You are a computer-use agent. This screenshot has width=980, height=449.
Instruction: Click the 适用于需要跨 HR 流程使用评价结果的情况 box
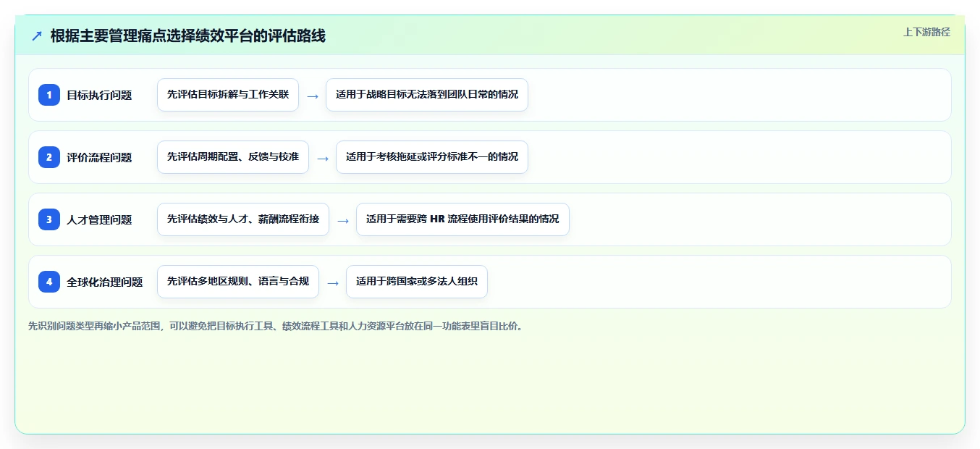coord(462,219)
